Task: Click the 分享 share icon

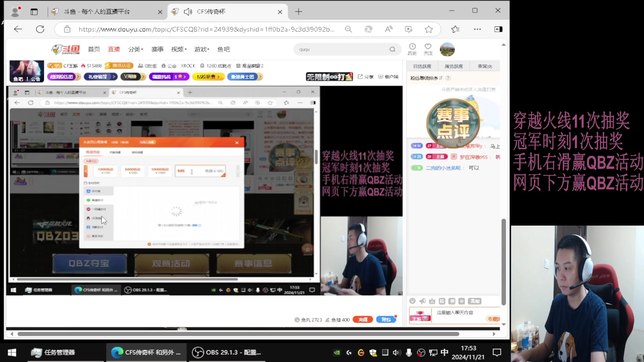Action: click(366, 77)
